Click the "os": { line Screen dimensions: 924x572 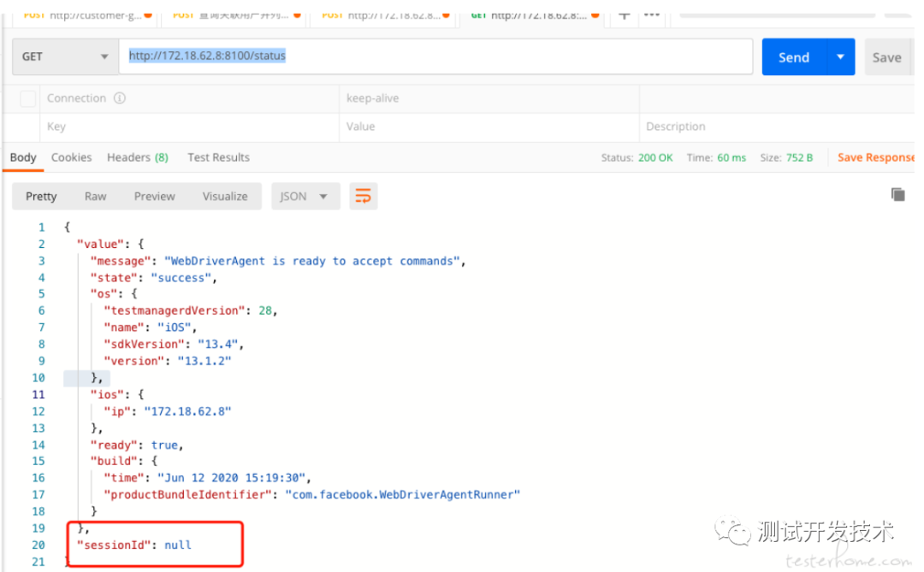coord(114,293)
